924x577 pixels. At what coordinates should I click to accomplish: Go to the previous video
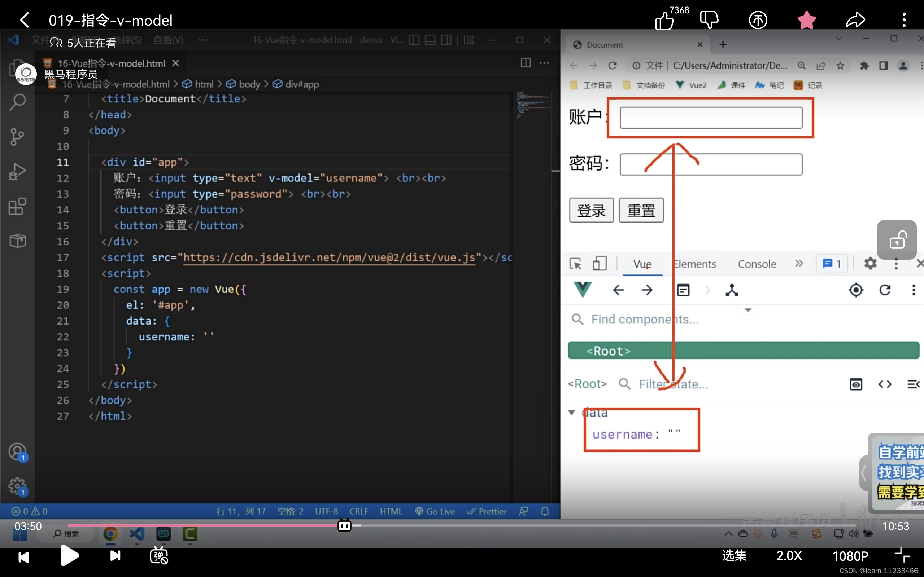(x=24, y=557)
